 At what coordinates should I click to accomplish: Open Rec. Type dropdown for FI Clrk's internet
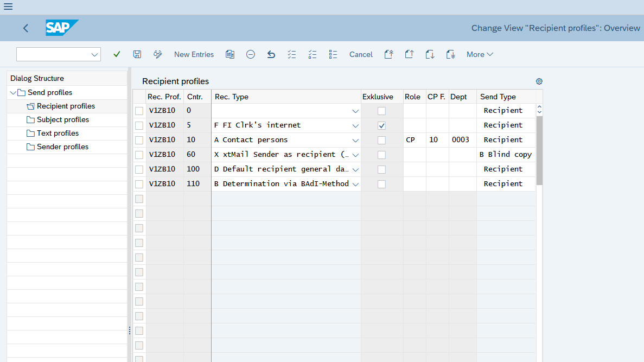355,126
